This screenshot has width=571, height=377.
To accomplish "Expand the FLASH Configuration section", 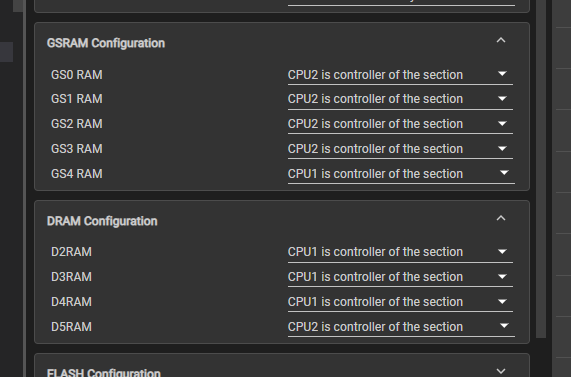I will [x=501, y=371].
